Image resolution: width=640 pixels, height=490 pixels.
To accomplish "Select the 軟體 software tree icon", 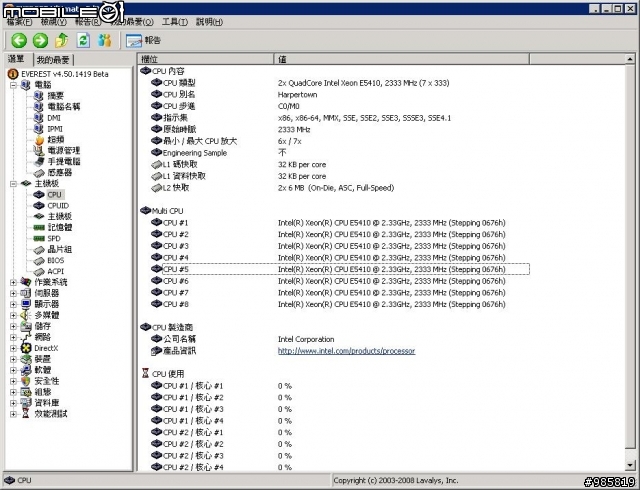I will click(x=26, y=370).
